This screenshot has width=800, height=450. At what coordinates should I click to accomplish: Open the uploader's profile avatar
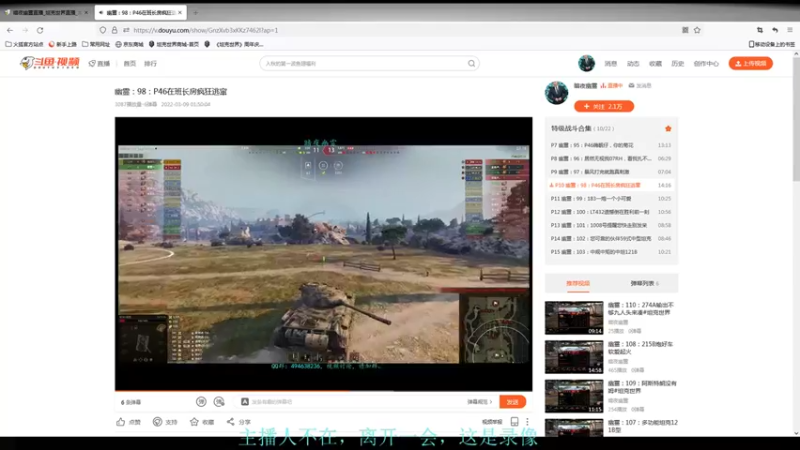pos(556,92)
